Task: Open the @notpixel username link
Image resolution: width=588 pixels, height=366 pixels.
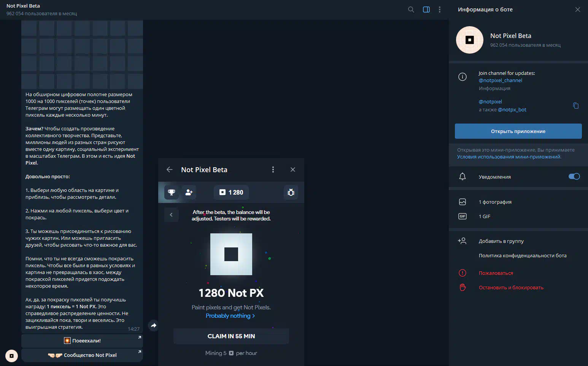Action: tap(490, 101)
